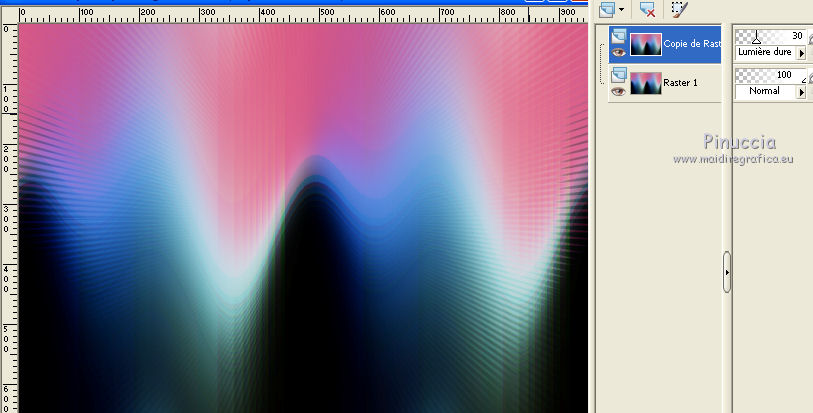Open Normal blend mode dropdown arrow
This screenshot has height=413, width=813.
(x=802, y=92)
